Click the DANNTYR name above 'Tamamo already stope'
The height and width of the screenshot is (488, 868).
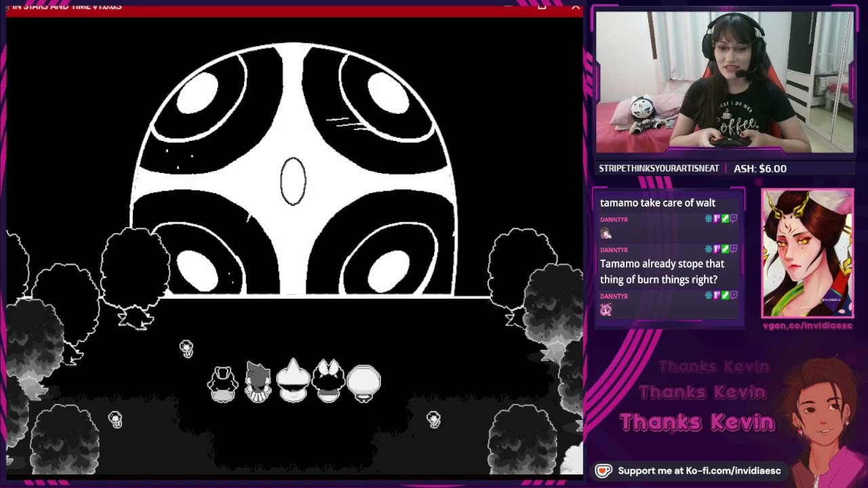(x=614, y=249)
